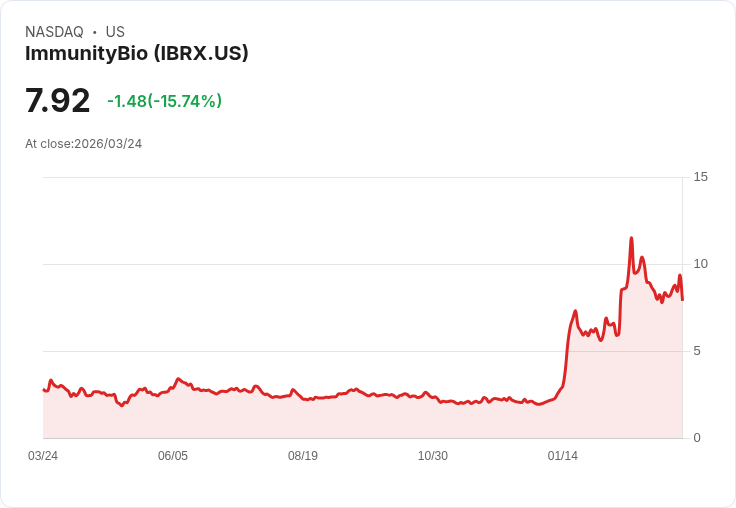
Task: Click the 06/05 x-axis date label
Action: 173,456
